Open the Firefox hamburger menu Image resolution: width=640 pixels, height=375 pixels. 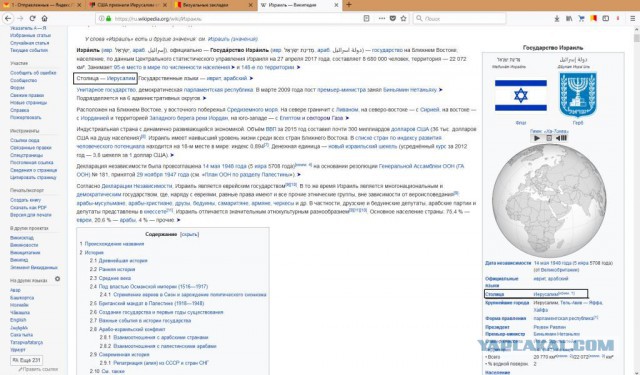click(x=632, y=18)
